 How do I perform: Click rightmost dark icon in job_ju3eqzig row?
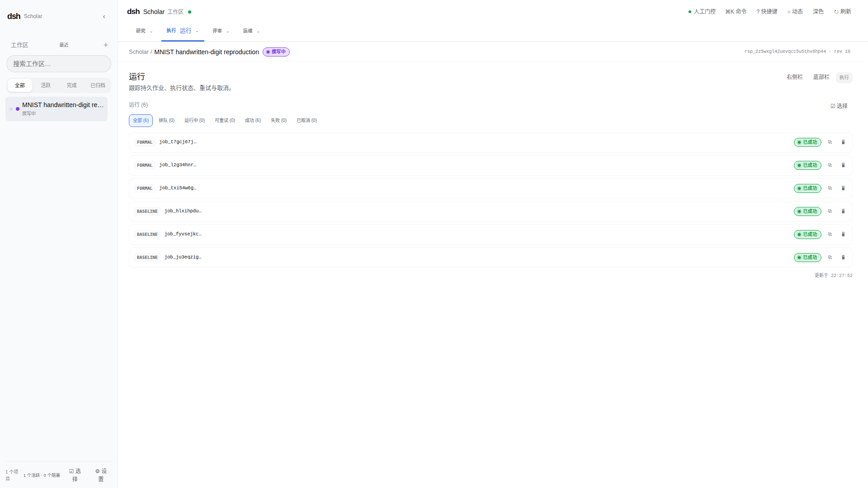click(x=843, y=258)
